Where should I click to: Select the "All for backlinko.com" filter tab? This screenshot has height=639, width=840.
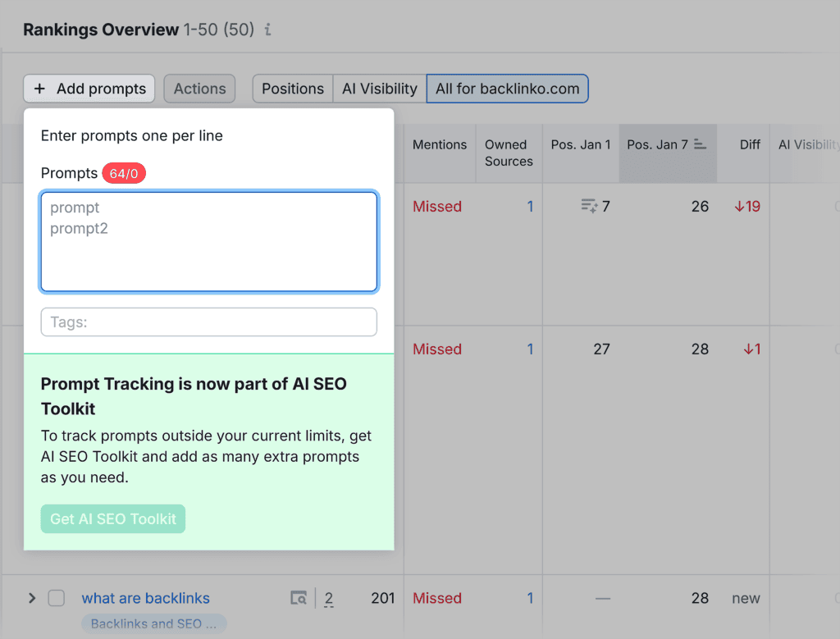click(507, 89)
